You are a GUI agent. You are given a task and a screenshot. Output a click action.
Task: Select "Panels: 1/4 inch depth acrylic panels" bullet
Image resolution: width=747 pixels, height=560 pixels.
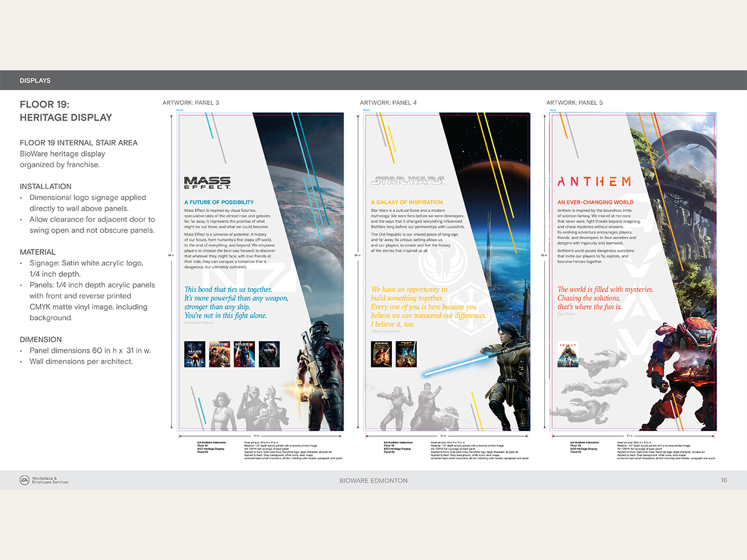click(92, 285)
